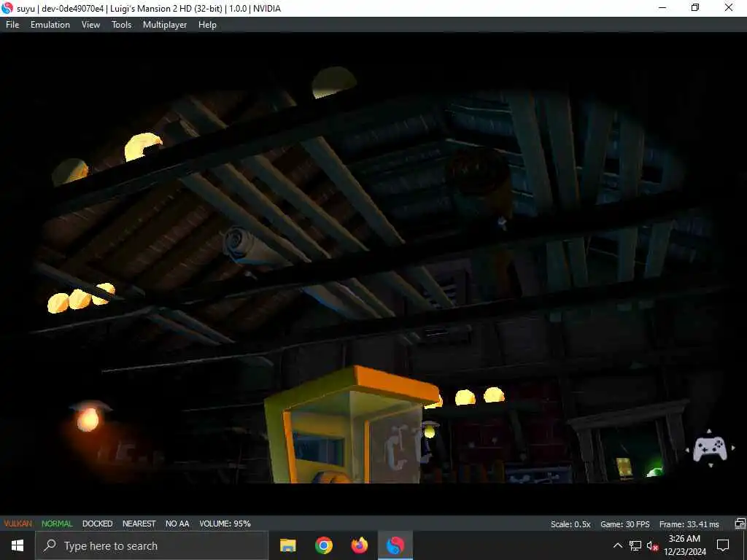Click the multiplayer status icon in status bar

pyautogui.click(x=740, y=524)
